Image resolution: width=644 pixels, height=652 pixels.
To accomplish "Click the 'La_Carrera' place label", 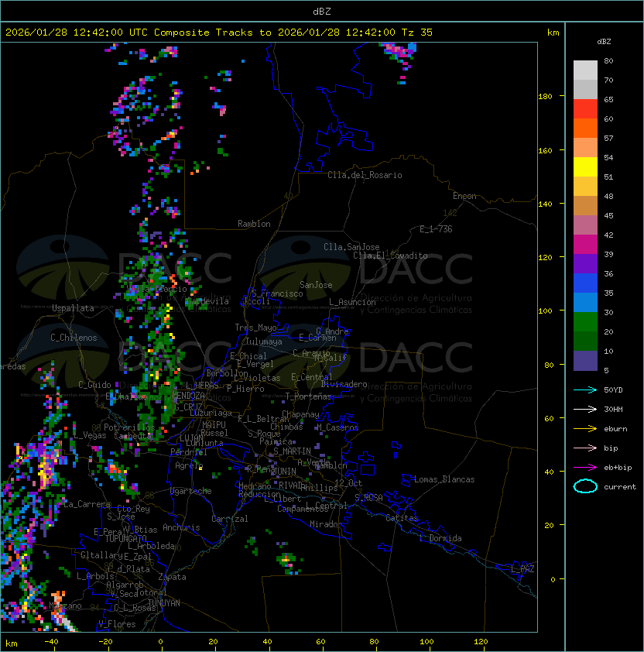I will point(87,504).
